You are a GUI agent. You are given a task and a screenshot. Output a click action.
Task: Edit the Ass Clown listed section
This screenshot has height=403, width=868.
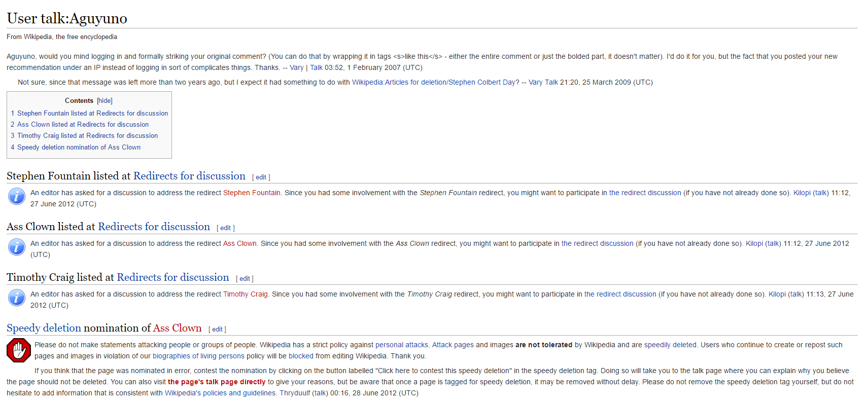(225, 228)
